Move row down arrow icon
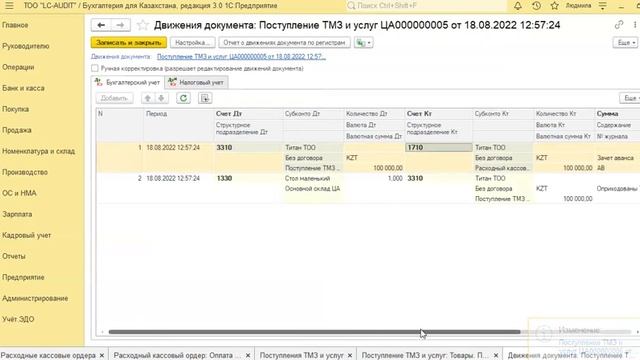 click(x=162, y=98)
